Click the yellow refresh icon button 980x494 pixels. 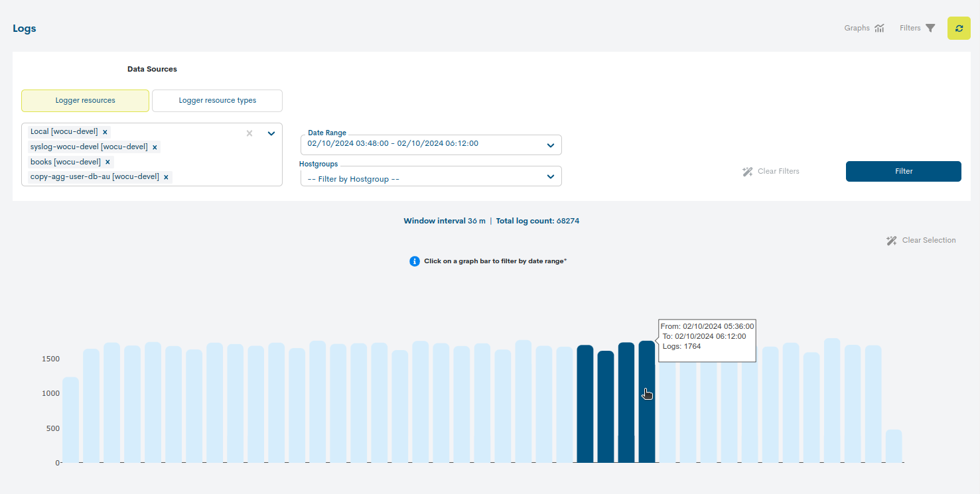click(959, 28)
